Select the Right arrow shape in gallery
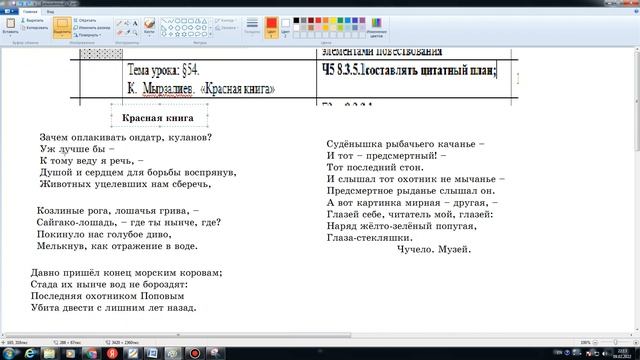The height and width of the screenshot is (360, 640). pos(191,27)
